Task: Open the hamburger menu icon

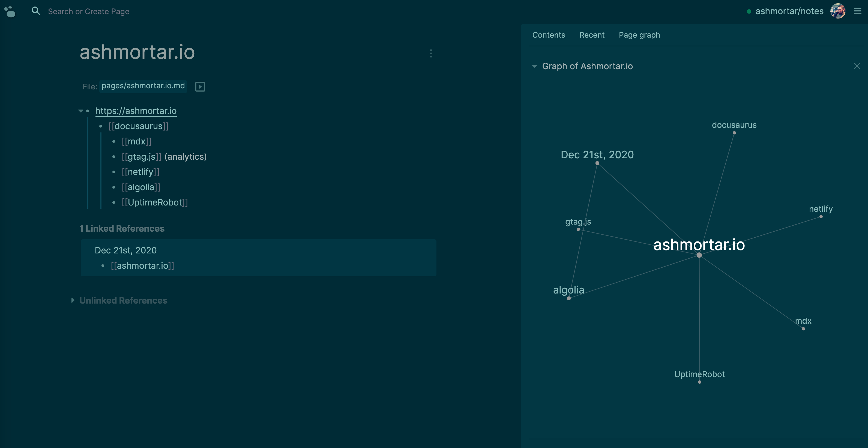Action: coord(858,11)
